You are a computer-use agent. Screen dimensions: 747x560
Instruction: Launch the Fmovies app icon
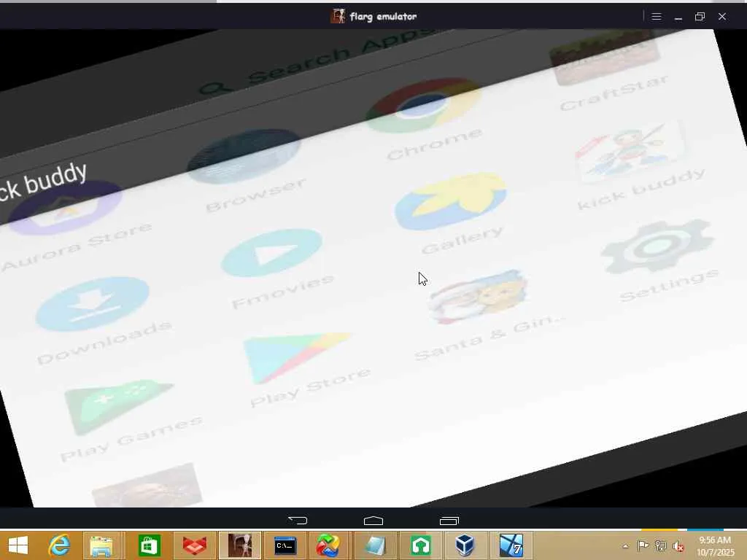271,253
